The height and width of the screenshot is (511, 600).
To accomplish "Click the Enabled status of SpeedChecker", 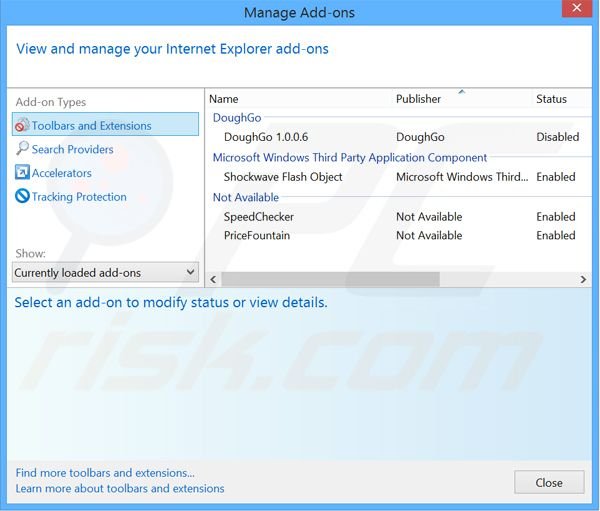I will tap(556, 217).
